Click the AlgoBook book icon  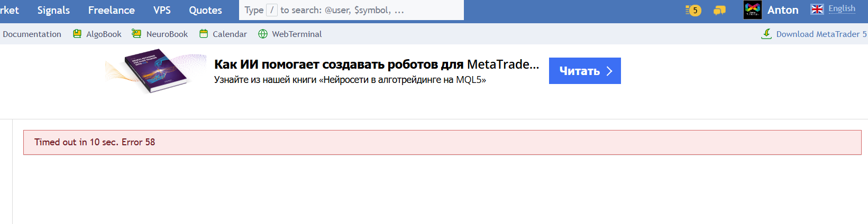tap(77, 34)
